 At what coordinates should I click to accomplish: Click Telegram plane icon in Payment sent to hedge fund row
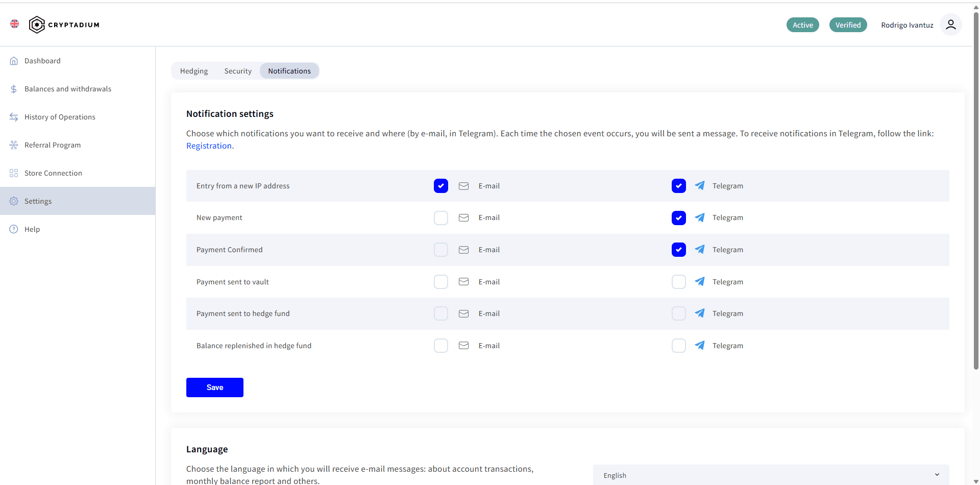pos(700,313)
